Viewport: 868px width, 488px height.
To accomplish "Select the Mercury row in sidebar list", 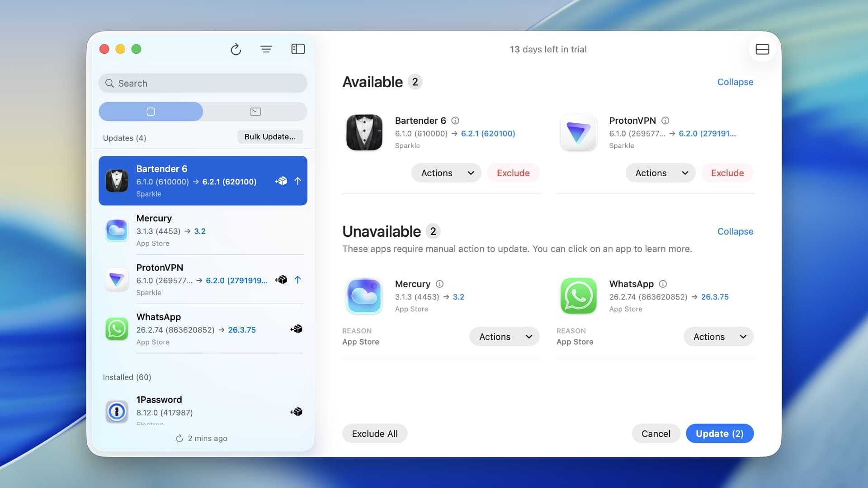I will click(203, 230).
